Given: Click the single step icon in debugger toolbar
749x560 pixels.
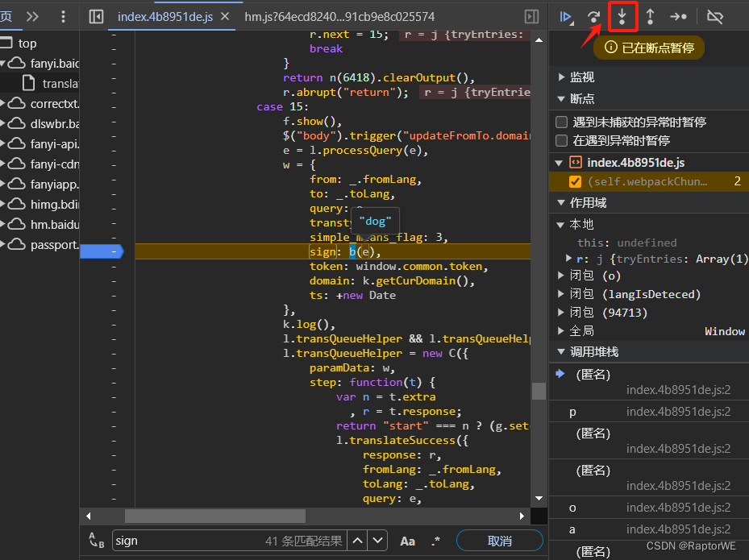Looking at the screenshot, I should 680,16.
